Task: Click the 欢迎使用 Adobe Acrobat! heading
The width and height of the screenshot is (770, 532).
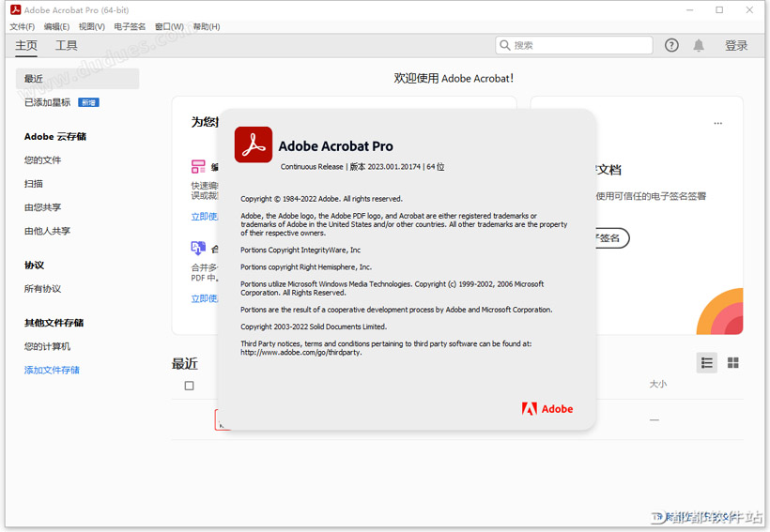Action: (x=454, y=79)
